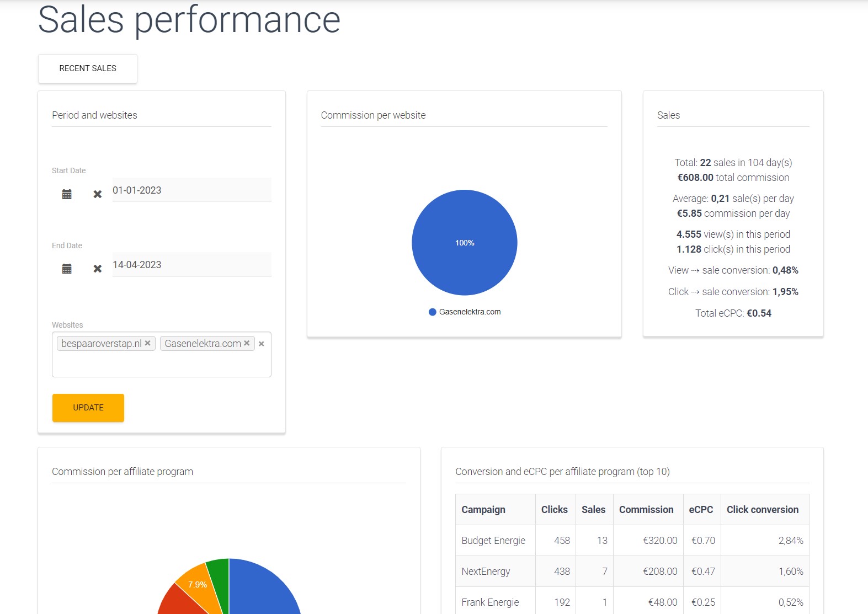Select the Budget Energie campaign row

632,541
